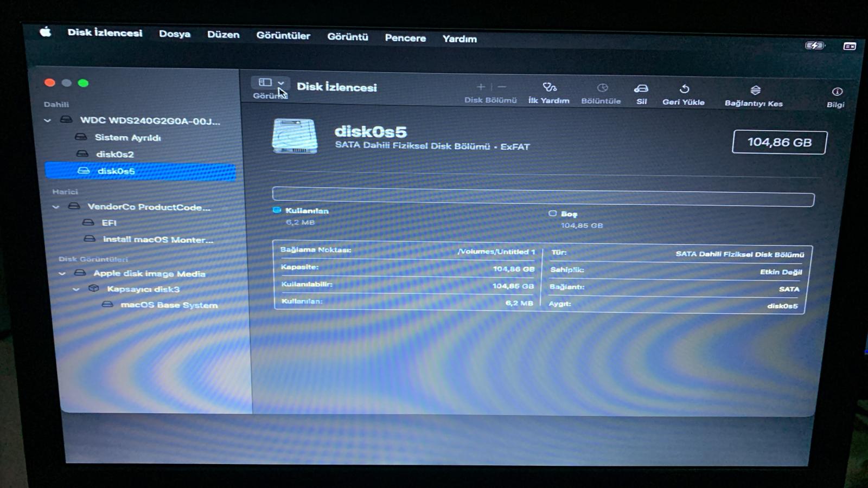The height and width of the screenshot is (488, 868).
Task: Click the empty Boş legend swatch
Action: pyautogui.click(x=552, y=213)
